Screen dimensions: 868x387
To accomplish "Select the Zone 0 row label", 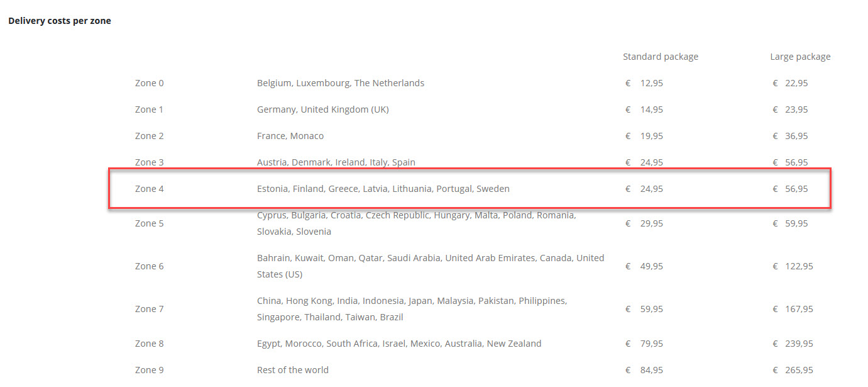I will (149, 83).
